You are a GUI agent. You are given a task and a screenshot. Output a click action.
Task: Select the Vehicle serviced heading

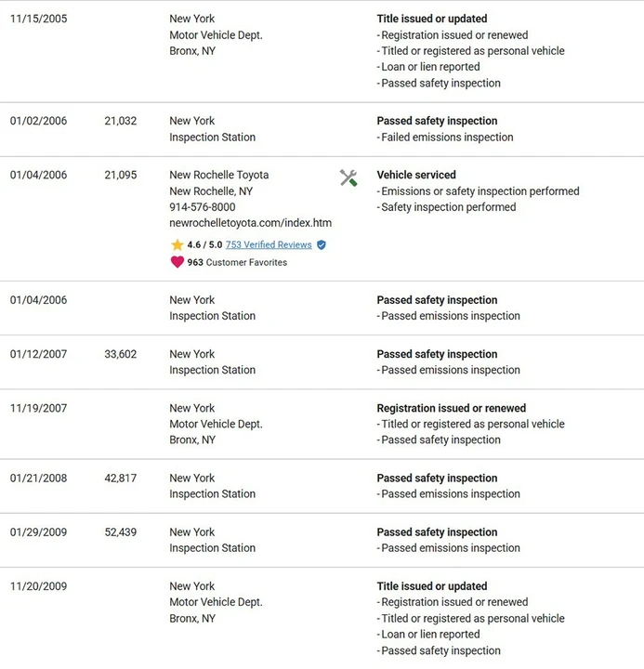(416, 175)
